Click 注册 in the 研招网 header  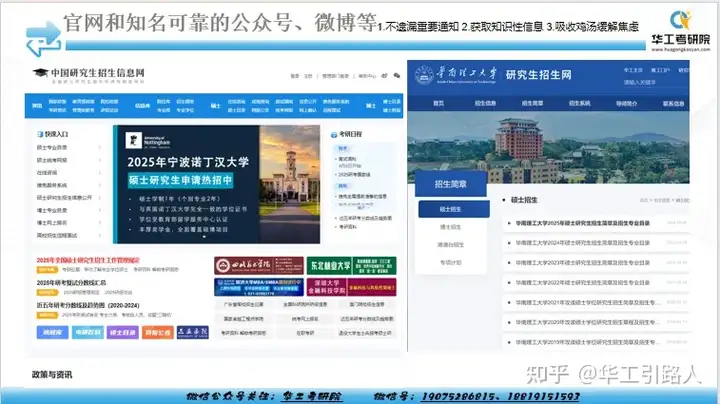pyautogui.click(x=308, y=76)
